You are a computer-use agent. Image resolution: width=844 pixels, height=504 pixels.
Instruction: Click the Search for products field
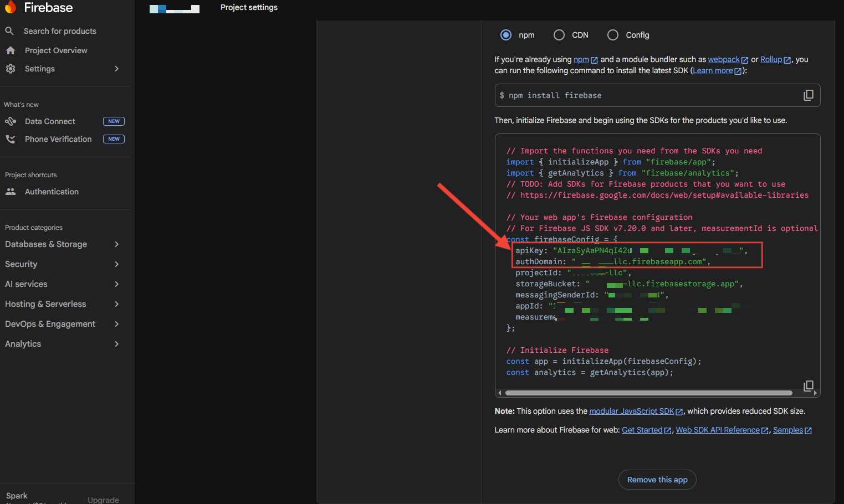tap(60, 31)
